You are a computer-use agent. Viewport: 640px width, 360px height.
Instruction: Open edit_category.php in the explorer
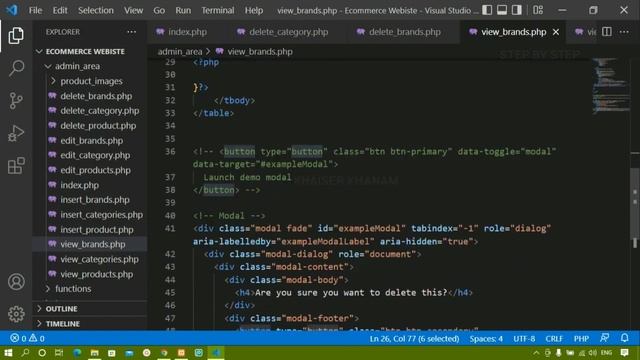[95, 156]
